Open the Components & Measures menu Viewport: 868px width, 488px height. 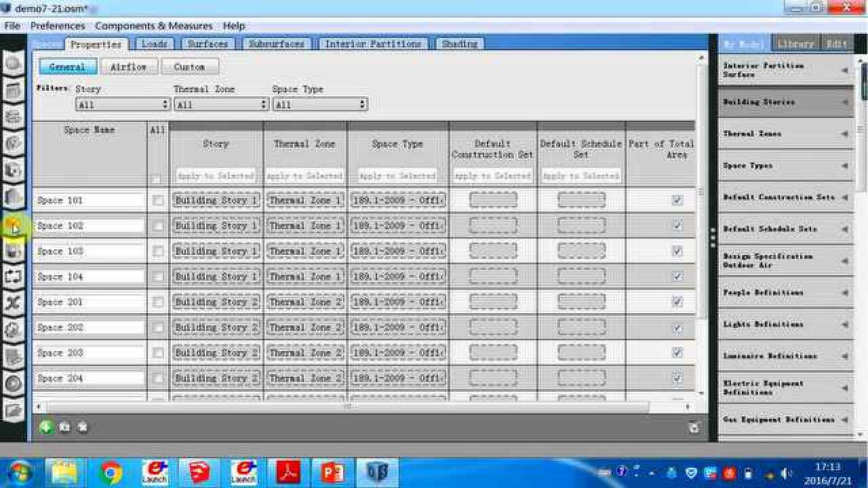(x=154, y=26)
